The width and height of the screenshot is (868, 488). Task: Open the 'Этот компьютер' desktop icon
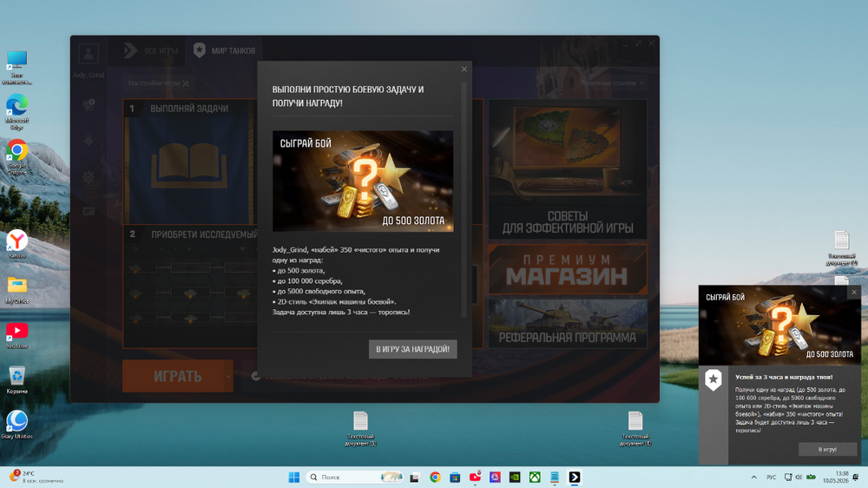click(x=16, y=68)
